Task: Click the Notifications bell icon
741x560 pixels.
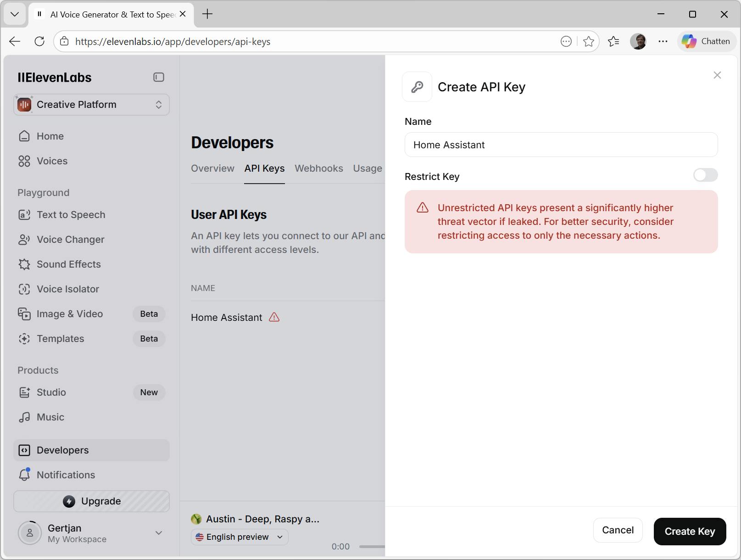Action: [24, 475]
